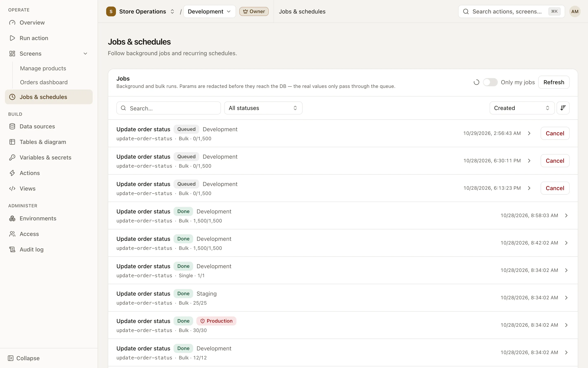Click the Owner role badge
Viewport: 588px width, 368px height.
tap(254, 11)
